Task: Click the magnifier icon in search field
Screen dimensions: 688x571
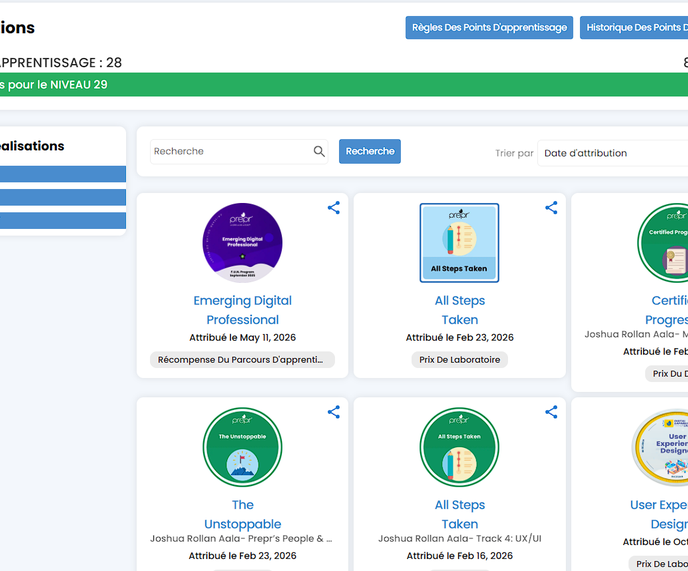Action: (x=319, y=151)
